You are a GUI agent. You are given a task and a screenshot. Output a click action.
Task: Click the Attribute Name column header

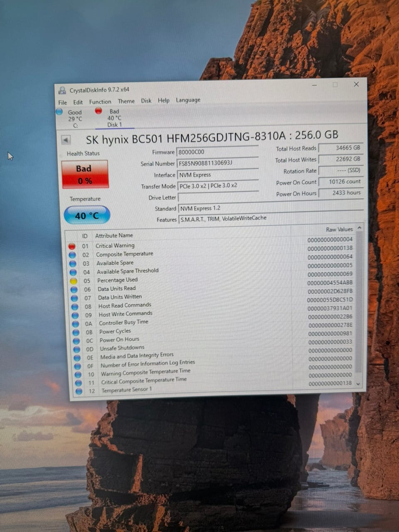tap(114, 235)
